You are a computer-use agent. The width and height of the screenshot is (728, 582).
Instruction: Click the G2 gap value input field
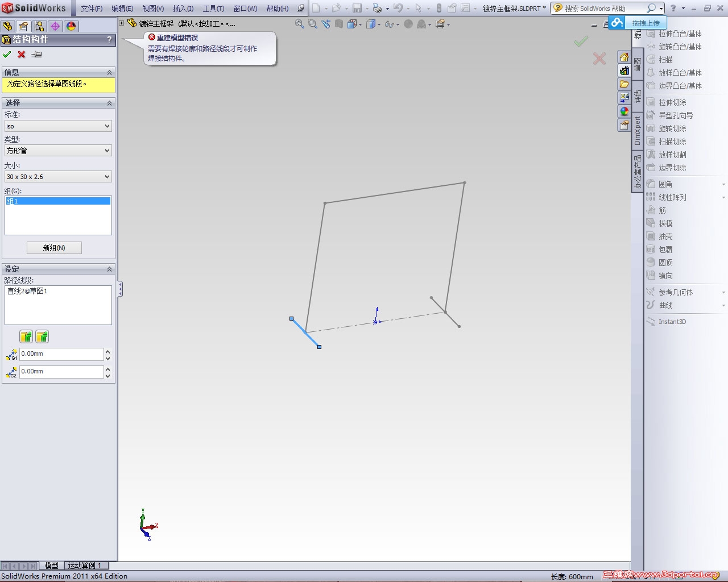click(x=61, y=372)
